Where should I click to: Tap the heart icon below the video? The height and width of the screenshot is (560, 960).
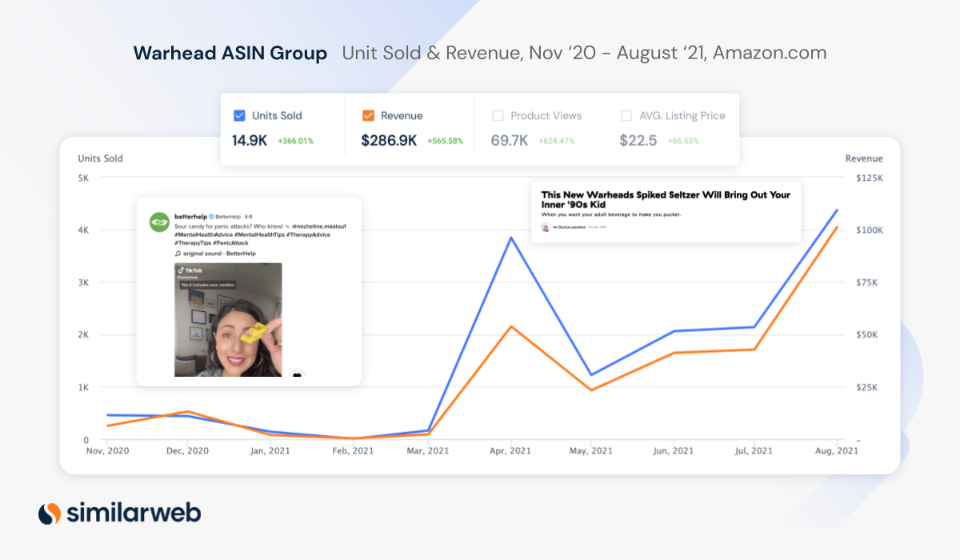[x=297, y=374]
